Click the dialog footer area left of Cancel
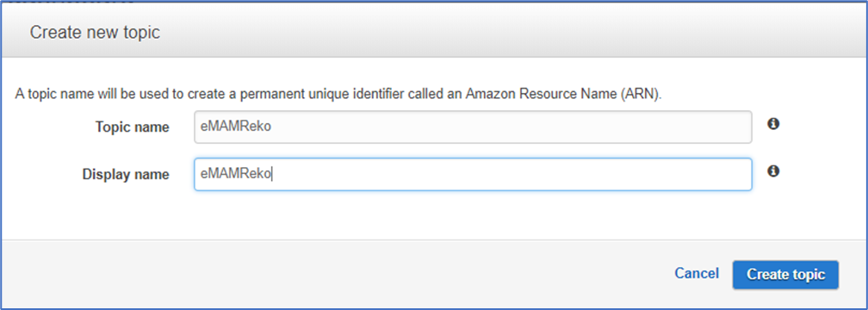The image size is (868, 310). [x=332, y=274]
